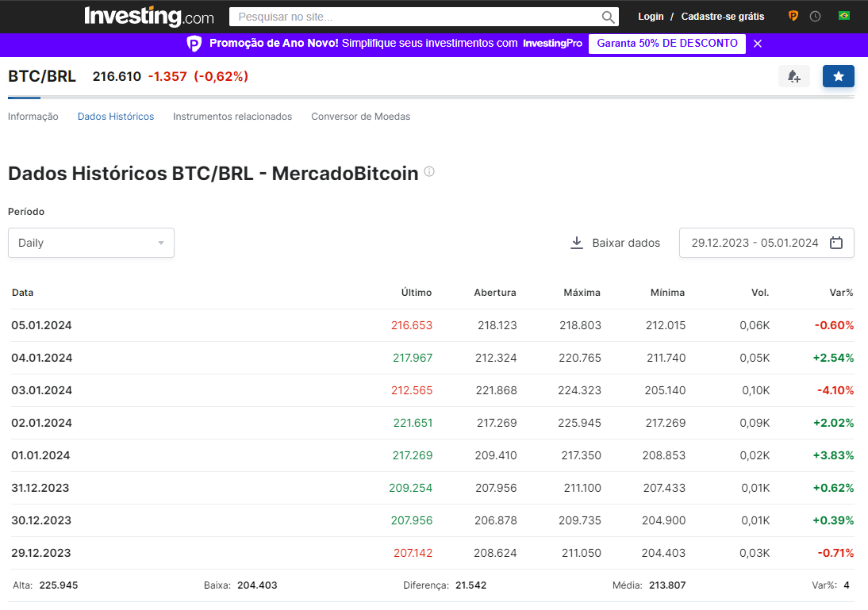This screenshot has height=610, width=868.
Task: Click the Investing.com logo
Action: (x=149, y=16)
